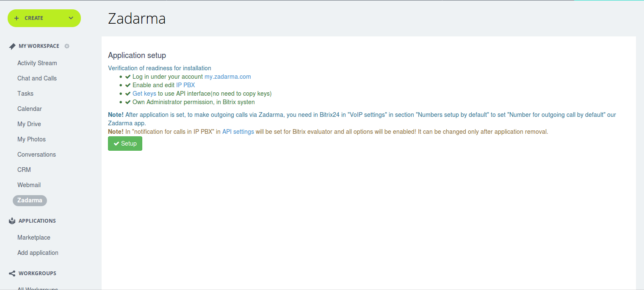Click the plus icon on Create button

click(17, 18)
